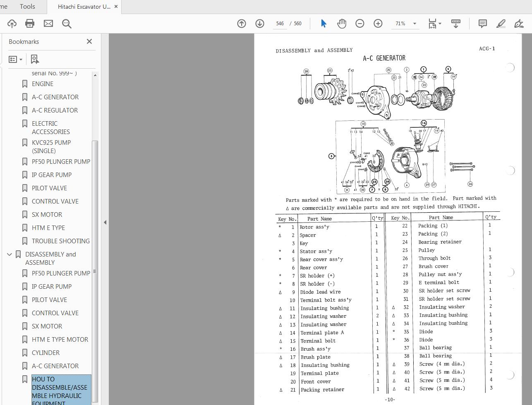Switch to the Tools tab
This screenshot has width=532, height=405.
(27, 7)
